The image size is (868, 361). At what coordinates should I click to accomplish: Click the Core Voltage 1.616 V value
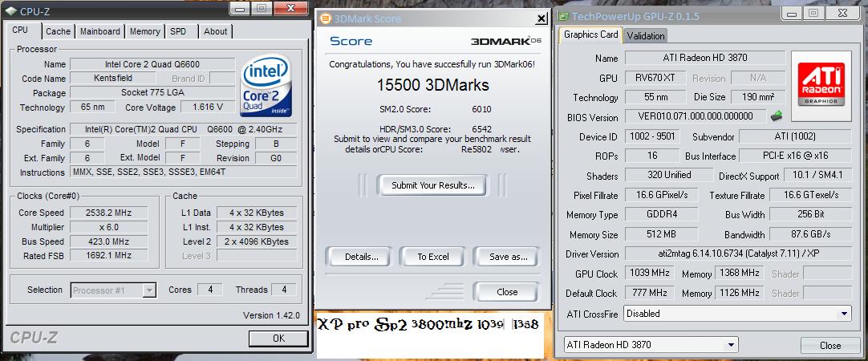(x=208, y=107)
